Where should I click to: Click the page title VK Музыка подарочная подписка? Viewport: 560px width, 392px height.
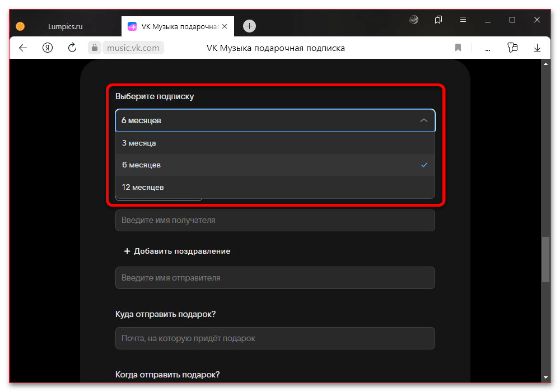276,48
